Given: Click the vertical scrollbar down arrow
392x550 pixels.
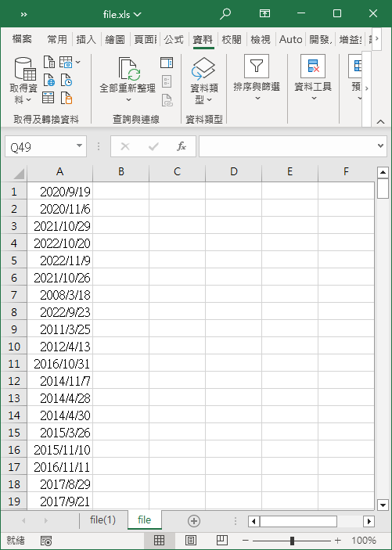Looking at the screenshot, I should coord(383,505).
